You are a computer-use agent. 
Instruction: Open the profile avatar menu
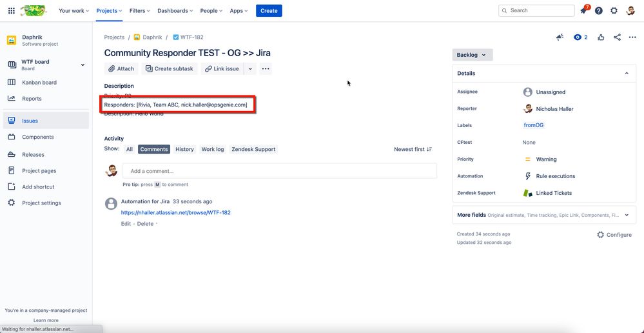point(630,11)
